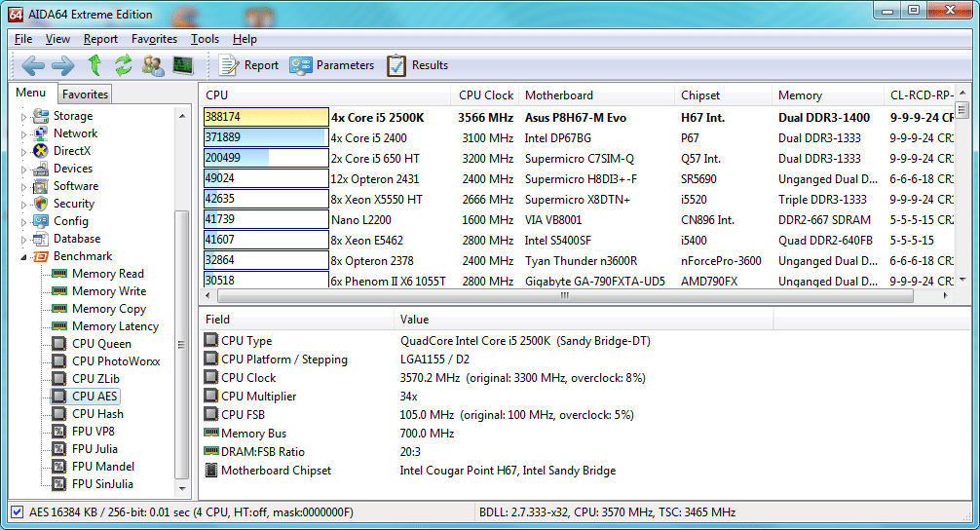Click the Value column header
The width and height of the screenshot is (980, 530).
pos(584,320)
